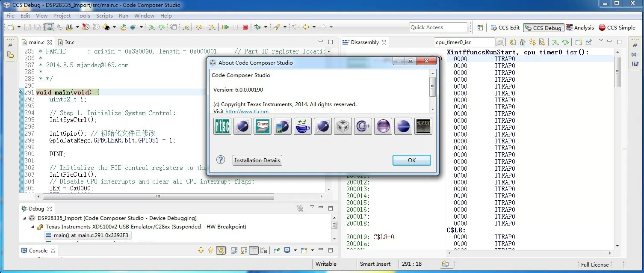Click the Back navigation arrow icon
Viewport: 644px width, 273px height.
pos(306,27)
